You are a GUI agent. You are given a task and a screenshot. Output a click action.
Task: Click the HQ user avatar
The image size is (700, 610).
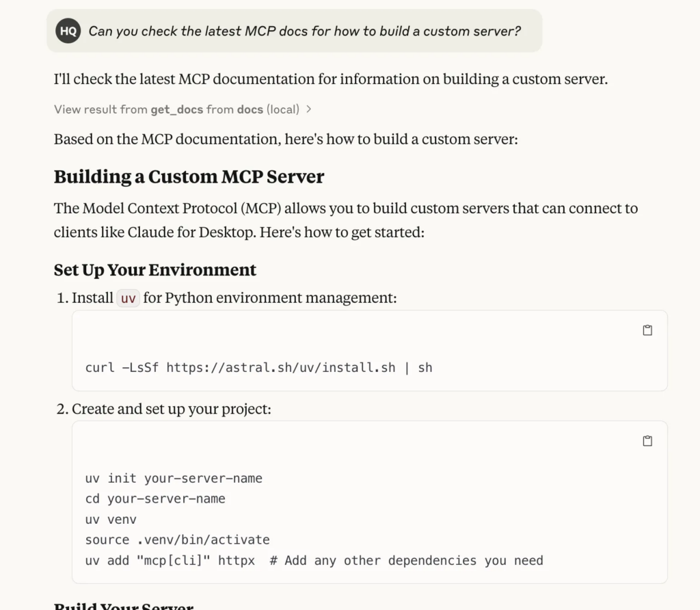(x=68, y=31)
